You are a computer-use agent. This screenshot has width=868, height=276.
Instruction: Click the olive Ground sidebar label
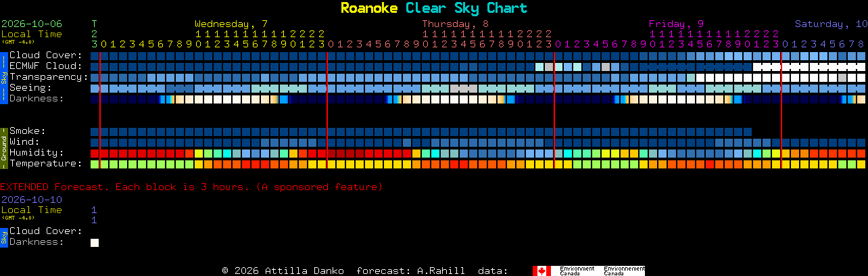(x=3, y=147)
